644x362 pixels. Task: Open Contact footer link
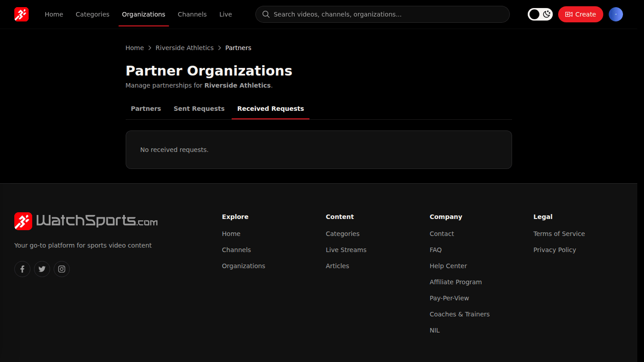coord(442,234)
